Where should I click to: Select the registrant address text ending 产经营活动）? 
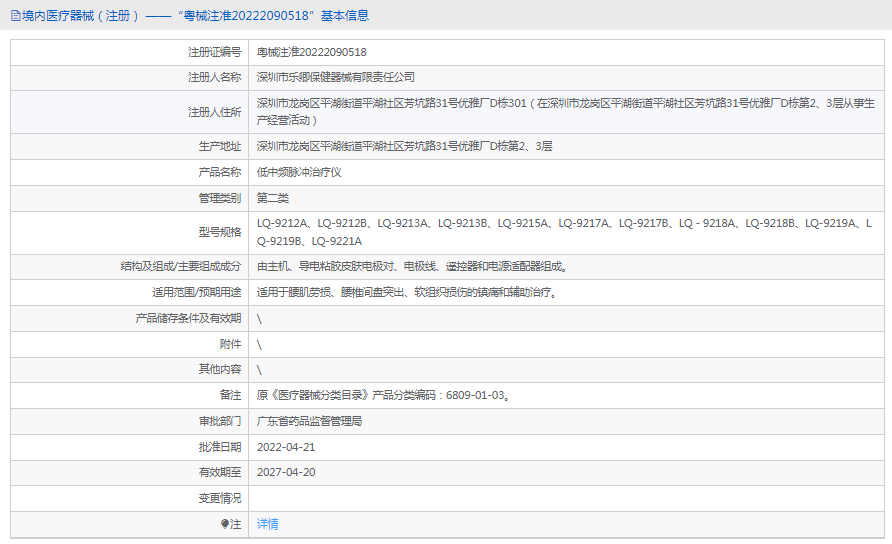565,112
